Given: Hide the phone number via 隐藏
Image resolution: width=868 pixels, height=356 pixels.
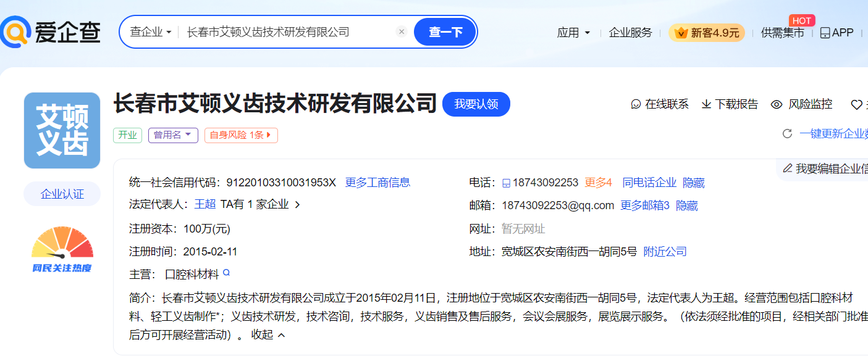Looking at the screenshot, I should tap(694, 183).
